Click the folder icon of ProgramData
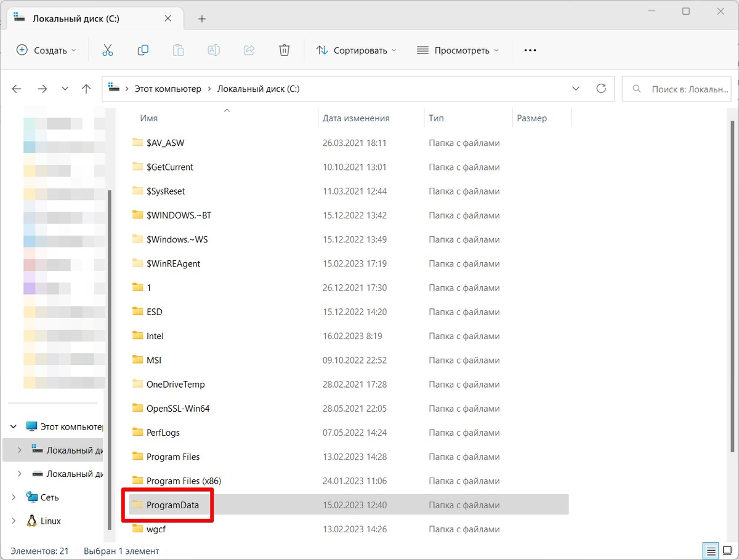This screenshot has height=560, width=739. [137, 505]
